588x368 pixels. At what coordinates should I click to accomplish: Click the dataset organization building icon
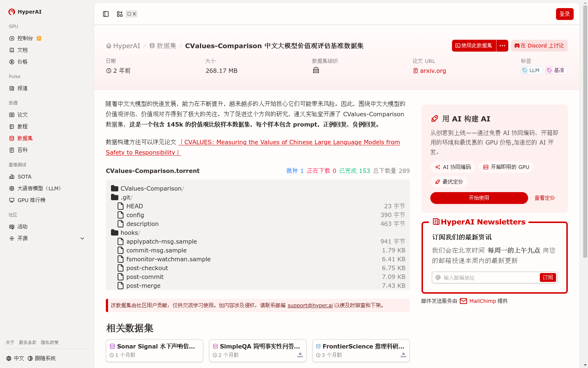point(316,70)
